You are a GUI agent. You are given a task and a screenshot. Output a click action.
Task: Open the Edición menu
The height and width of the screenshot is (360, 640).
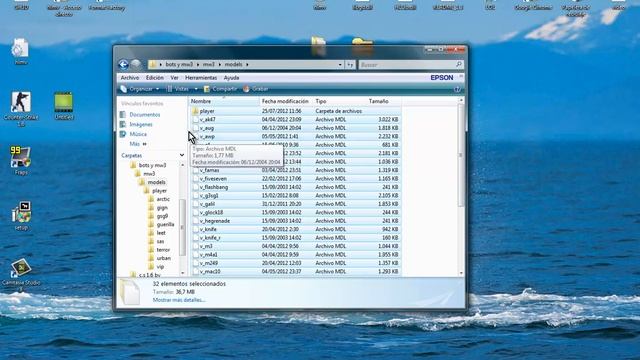(x=155, y=78)
